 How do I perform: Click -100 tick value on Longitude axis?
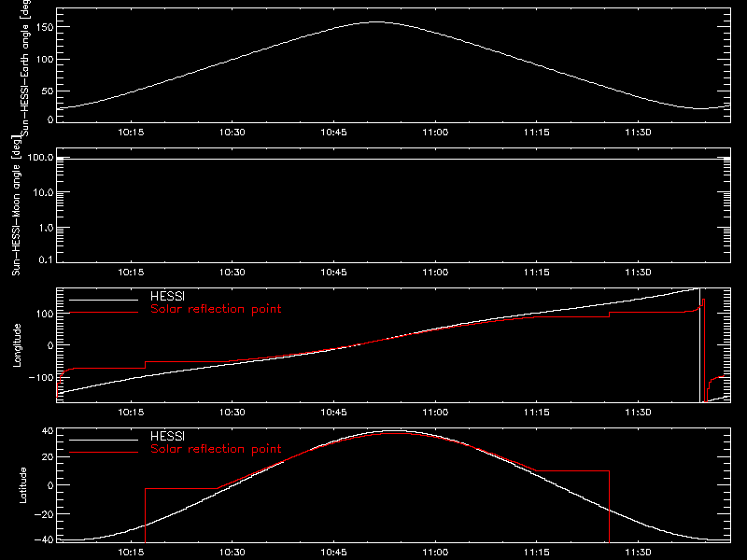(41, 377)
